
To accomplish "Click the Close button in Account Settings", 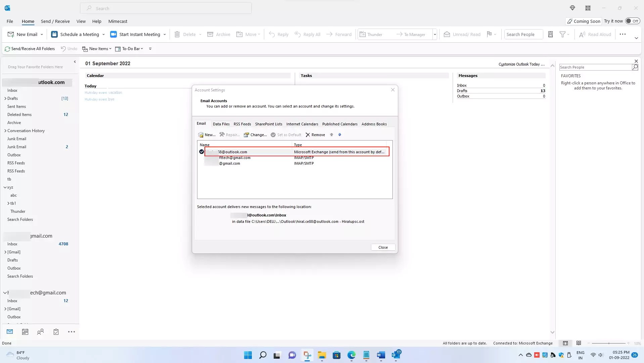I will coord(383,247).
